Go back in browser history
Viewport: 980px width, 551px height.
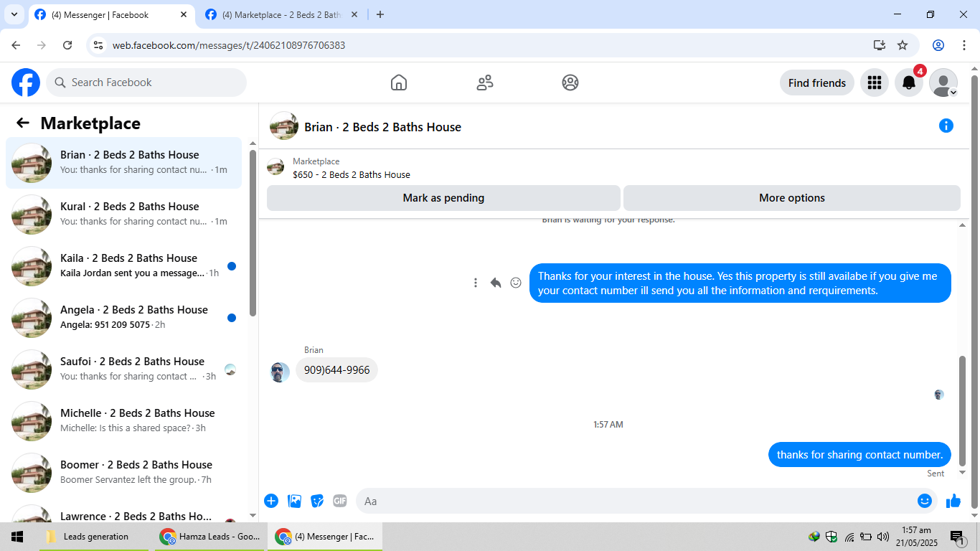click(16, 45)
